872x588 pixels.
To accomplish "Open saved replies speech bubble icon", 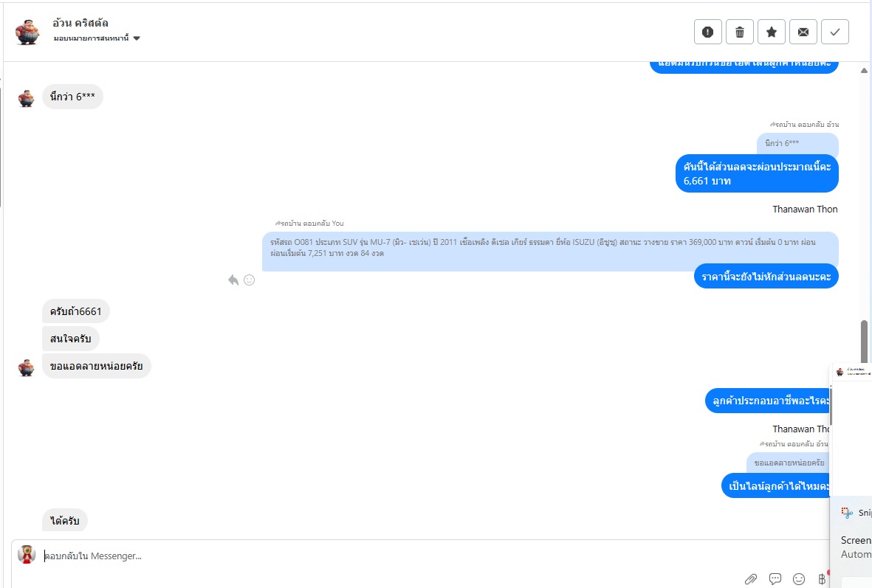I will pos(775,579).
